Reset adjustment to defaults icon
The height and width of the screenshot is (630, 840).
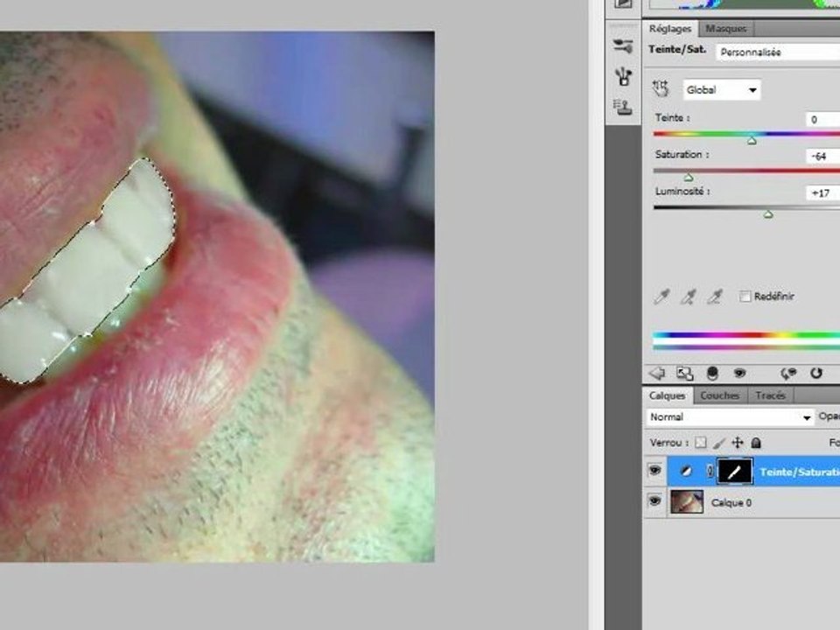815,373
